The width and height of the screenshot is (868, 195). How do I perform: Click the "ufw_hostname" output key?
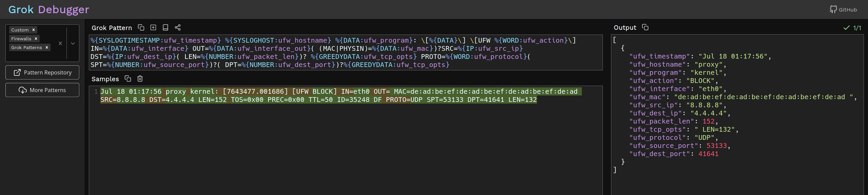657,65
